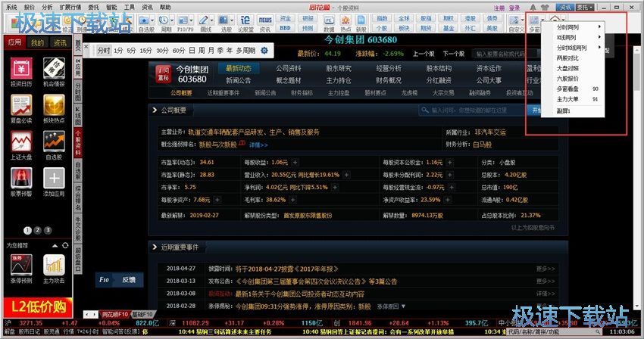Open the 复盘必读 app icon
644x339 pixels.
(x=21, y=105)
